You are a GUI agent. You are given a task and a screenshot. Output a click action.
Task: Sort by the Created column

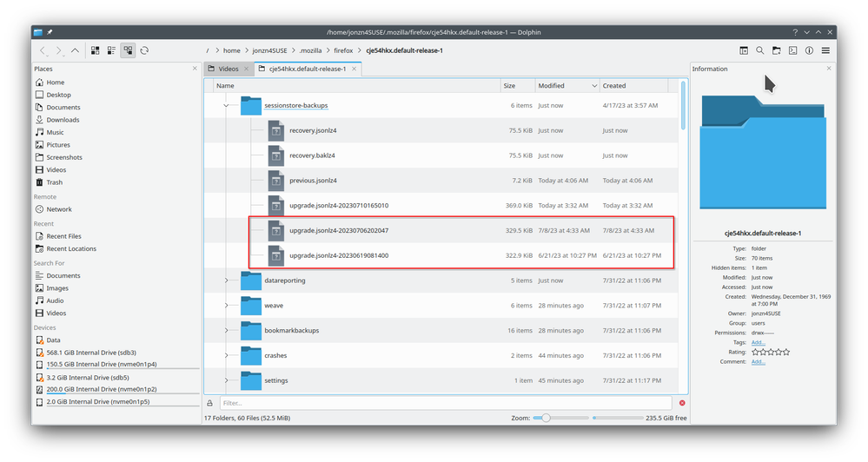coord(633,86)
